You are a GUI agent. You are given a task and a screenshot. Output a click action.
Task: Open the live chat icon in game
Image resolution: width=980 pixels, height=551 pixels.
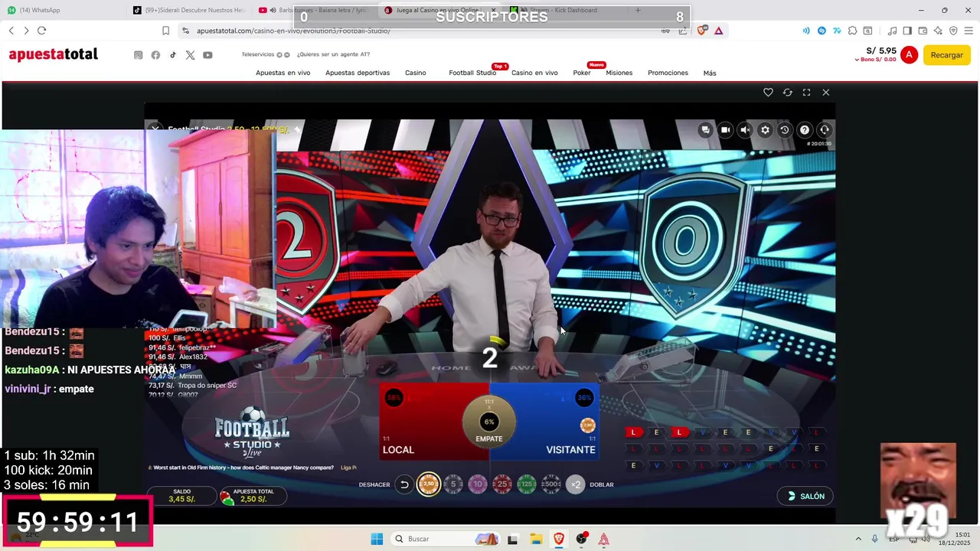[x=705, y=130]
